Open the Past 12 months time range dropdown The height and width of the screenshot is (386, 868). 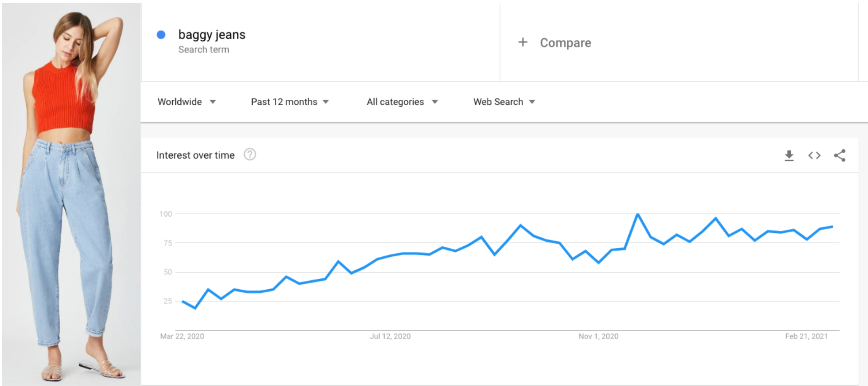click(290, 102)
